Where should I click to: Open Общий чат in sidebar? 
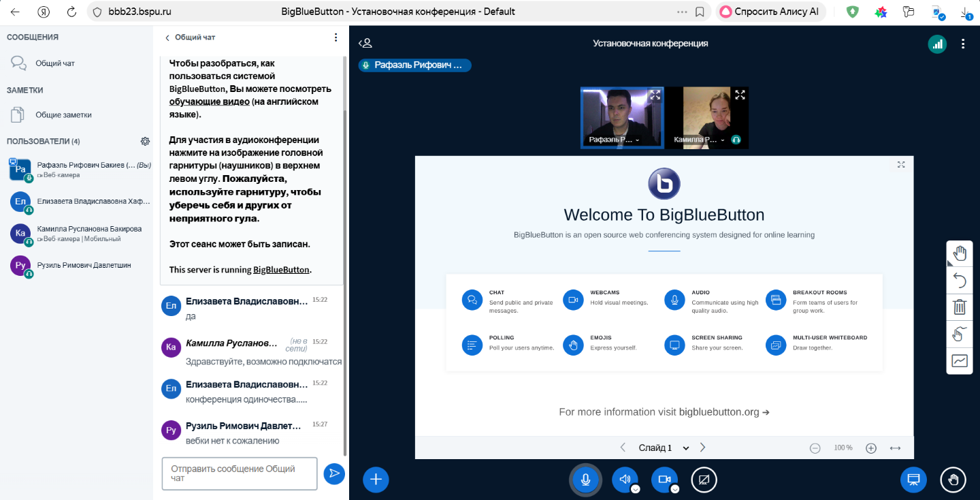(54, 63)
